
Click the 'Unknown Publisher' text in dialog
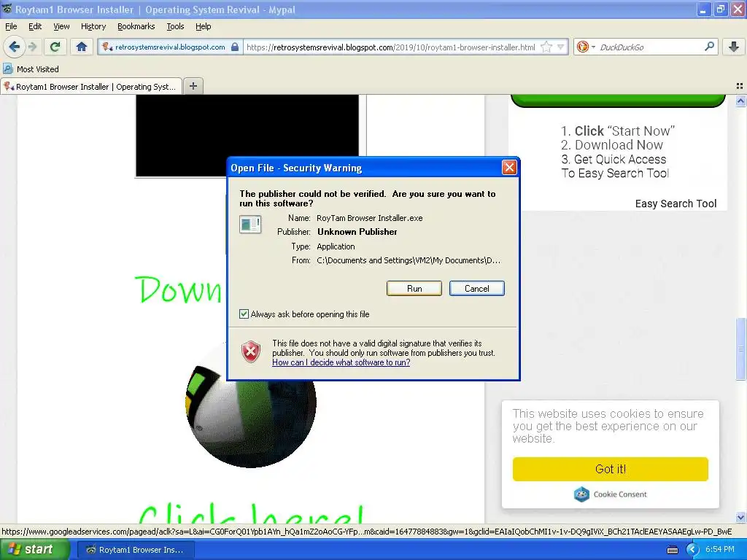point(357,232)
